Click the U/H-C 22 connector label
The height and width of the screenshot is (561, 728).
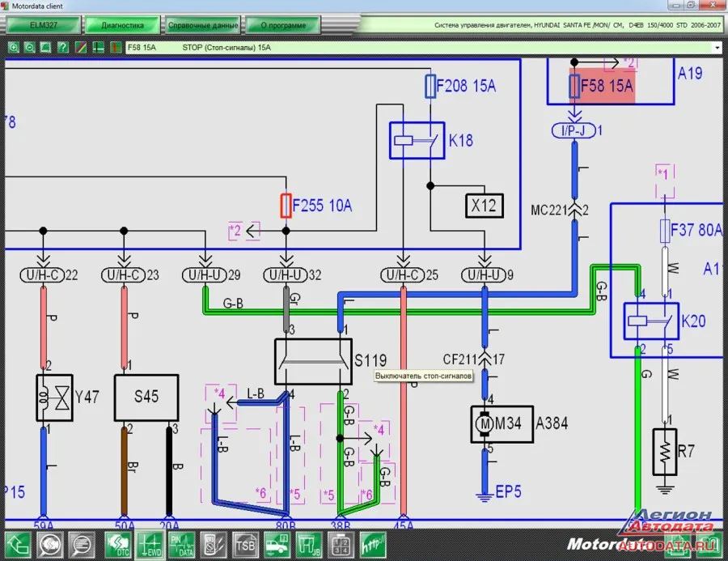click(49, 275)
